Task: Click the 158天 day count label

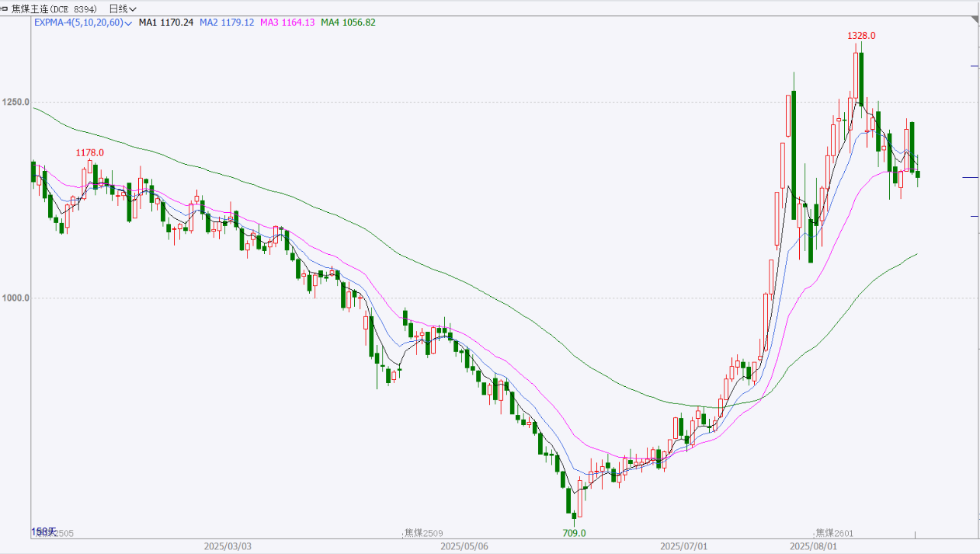Action: coord(43,531)
